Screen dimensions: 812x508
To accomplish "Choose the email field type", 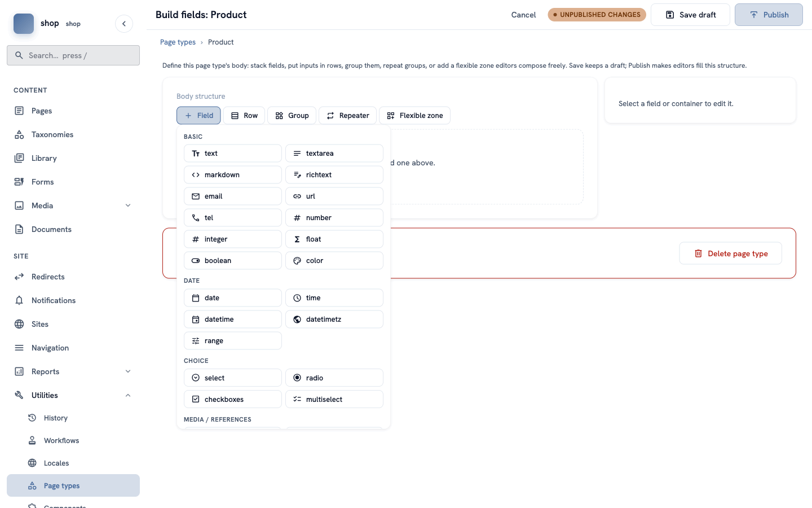I will tap(233, 196).
